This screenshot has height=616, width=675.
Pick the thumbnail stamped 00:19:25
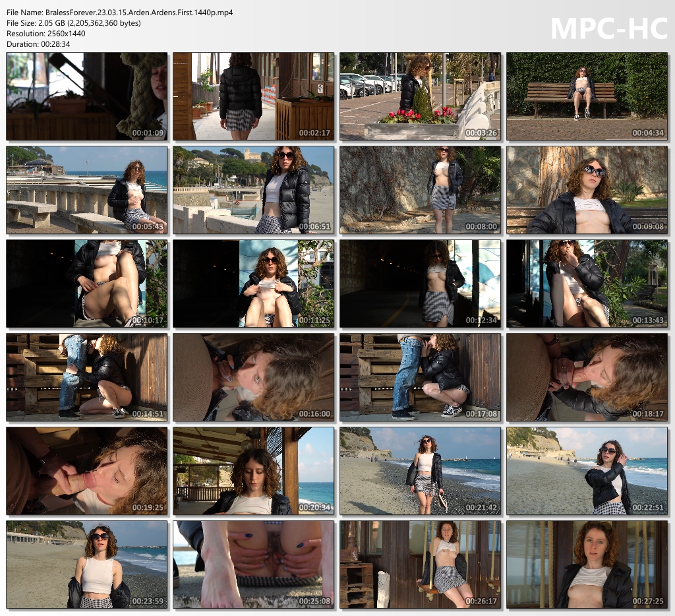point(87,472)
